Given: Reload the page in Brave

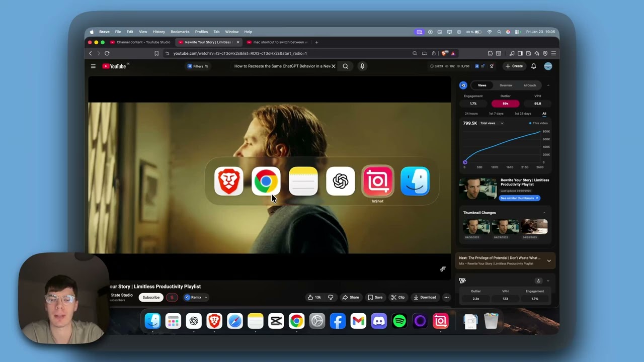Looking at the screenshot, I should (107, 53).
